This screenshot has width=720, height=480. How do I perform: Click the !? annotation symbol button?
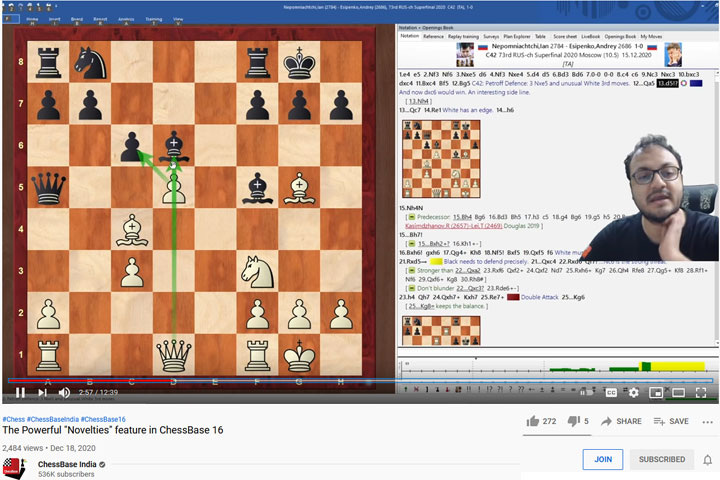point(489,389)
